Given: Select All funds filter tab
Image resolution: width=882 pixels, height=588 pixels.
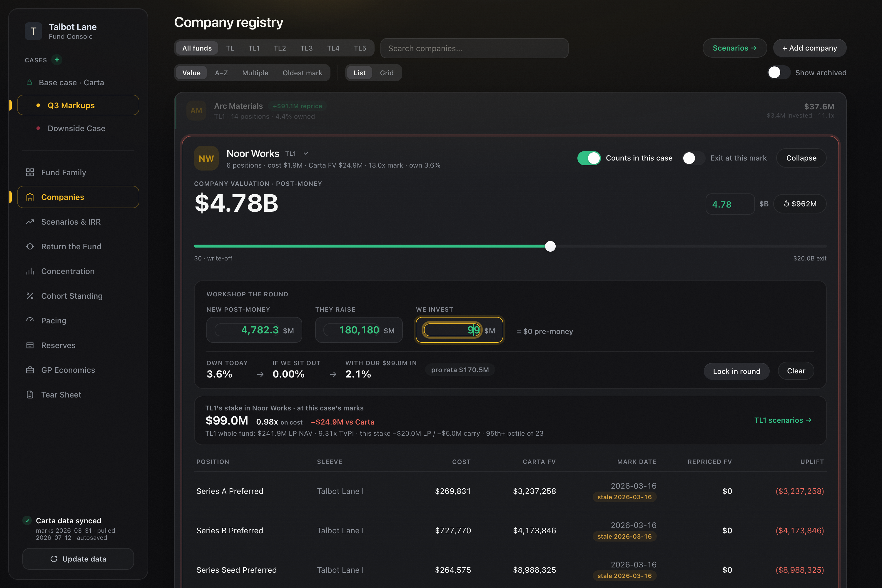Looking at the screenshot, I should 197,48.
